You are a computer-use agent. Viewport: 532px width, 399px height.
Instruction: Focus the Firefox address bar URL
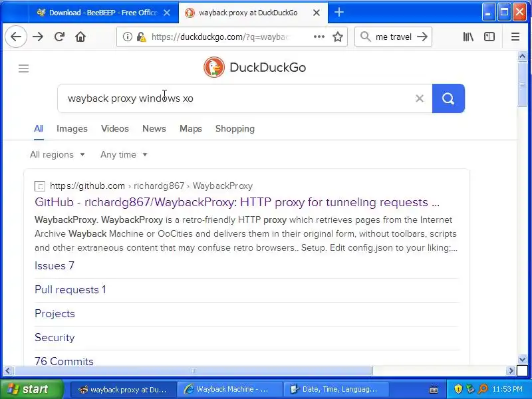click(221, 37)
